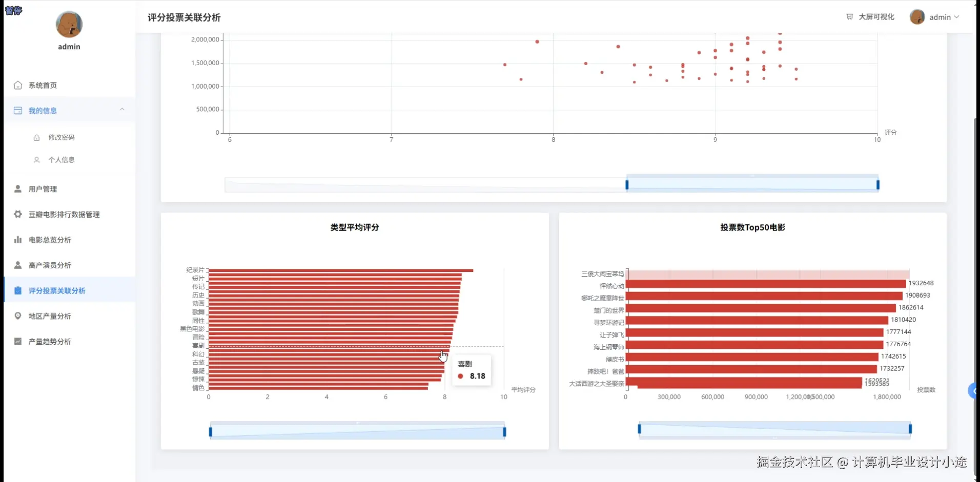Click the 让子弹飞 bar with 1777144
980x482 pixels.
click(x=754, y=332)
